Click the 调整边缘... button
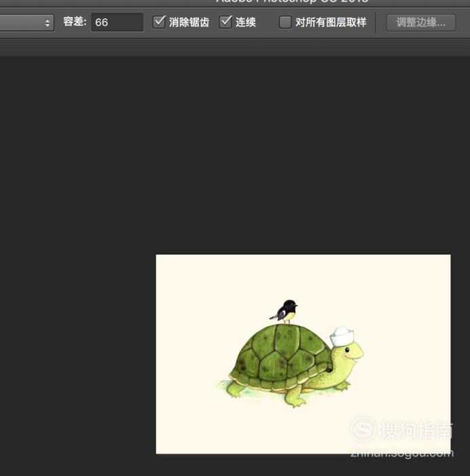This screenshot has height=476, width=470. pos(420,22)
